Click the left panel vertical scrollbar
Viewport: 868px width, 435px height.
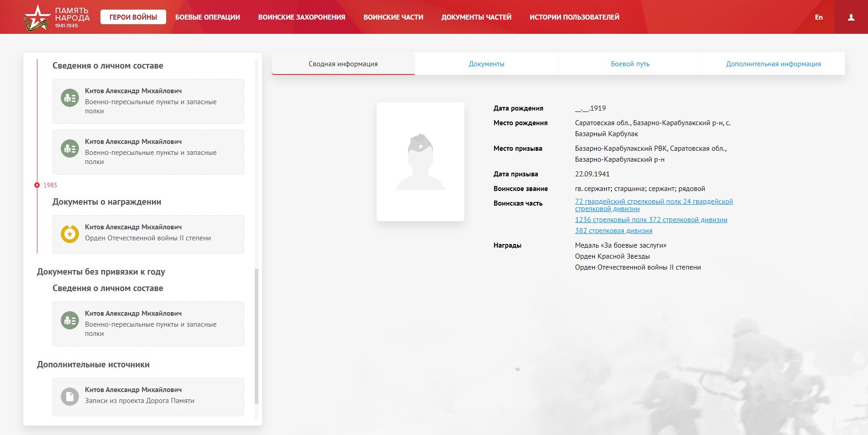pyautogui.click(x=257, y=336)
